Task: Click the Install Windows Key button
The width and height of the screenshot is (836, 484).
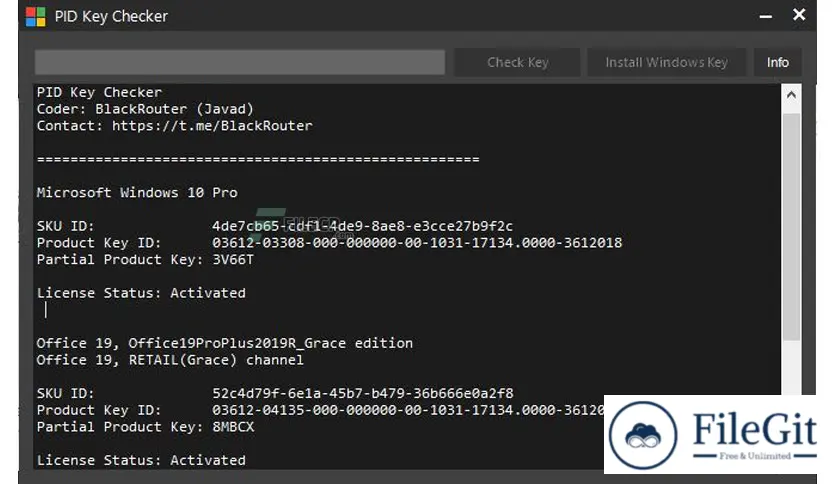Action: point(666,62)
